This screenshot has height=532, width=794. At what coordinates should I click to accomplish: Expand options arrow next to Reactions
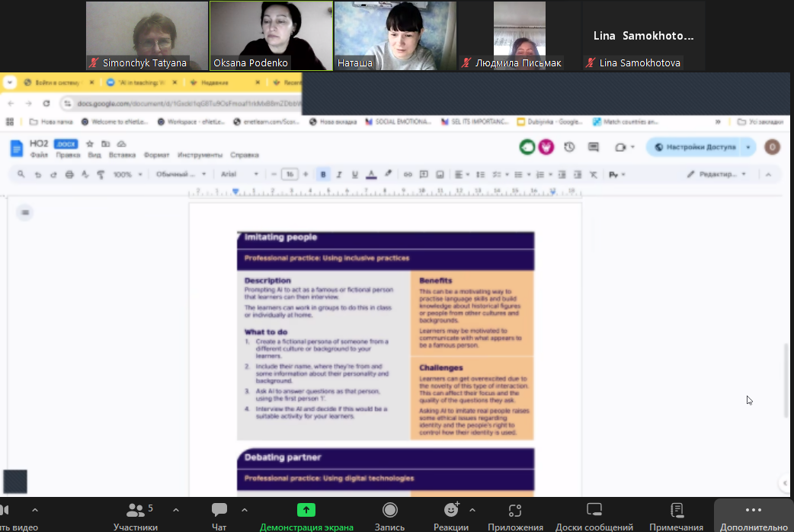point(472,510)
